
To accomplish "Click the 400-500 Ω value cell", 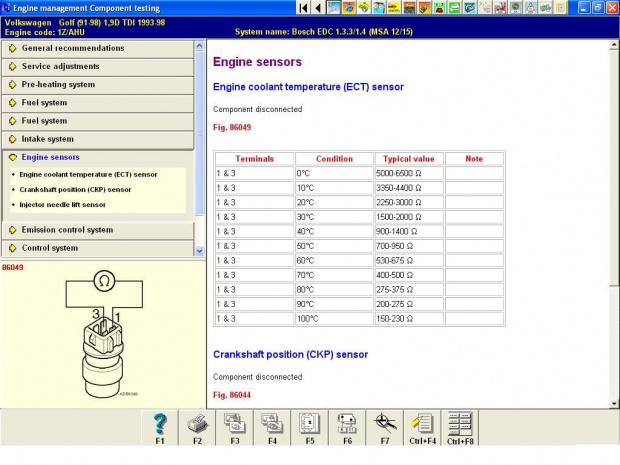I will pyautogui.click(x=409, y=275).
